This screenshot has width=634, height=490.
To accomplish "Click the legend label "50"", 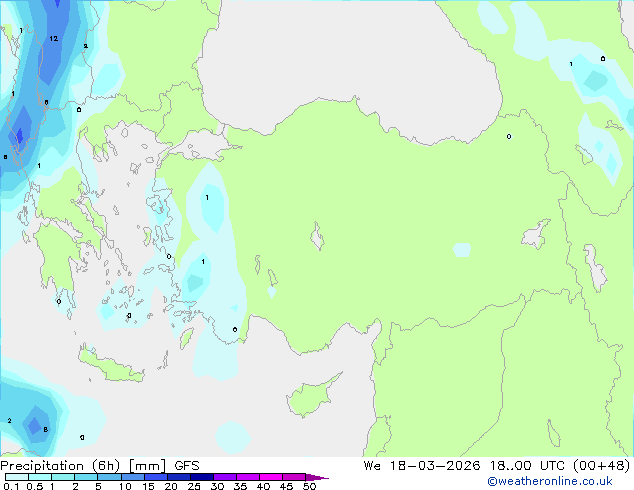I will pyautogui.click(x=309, y=486).
